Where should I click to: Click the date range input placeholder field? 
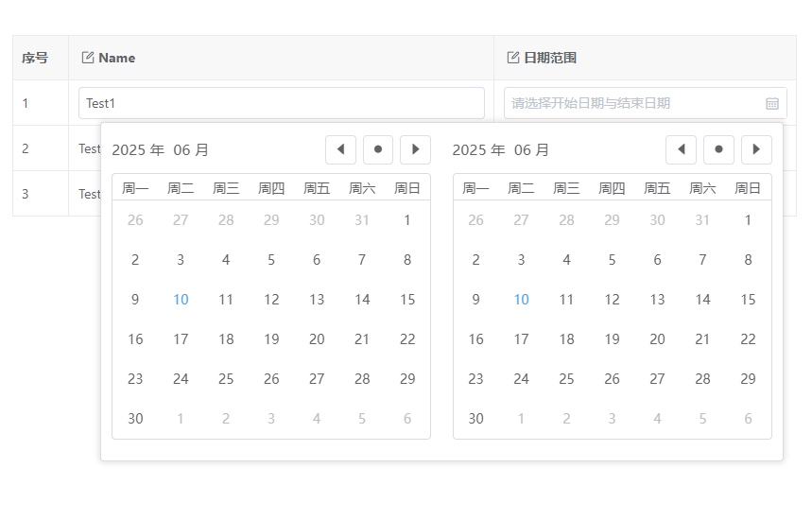(x=633, y=103)
